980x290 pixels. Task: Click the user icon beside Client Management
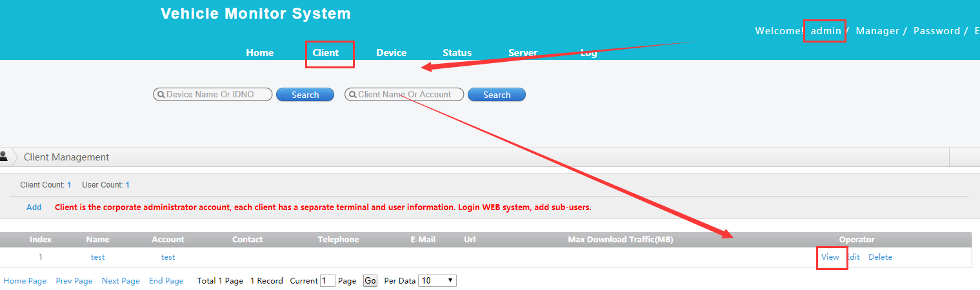3,156
